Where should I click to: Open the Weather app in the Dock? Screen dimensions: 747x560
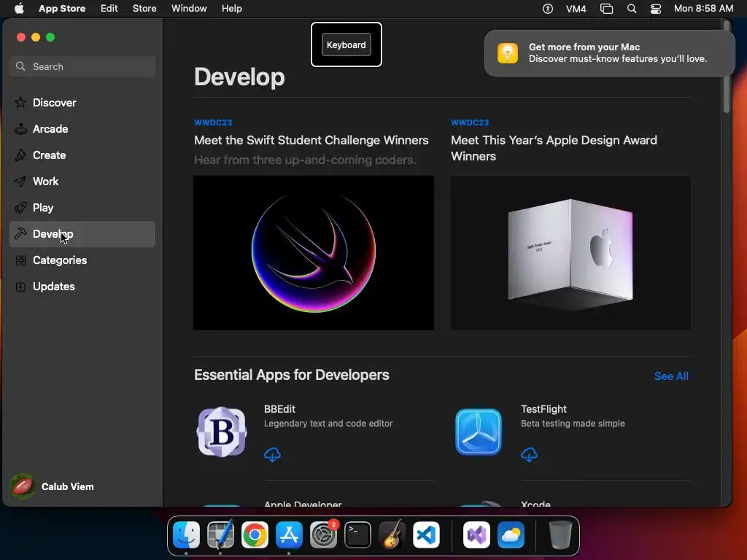pyautogui.click(x=511, y=534)
